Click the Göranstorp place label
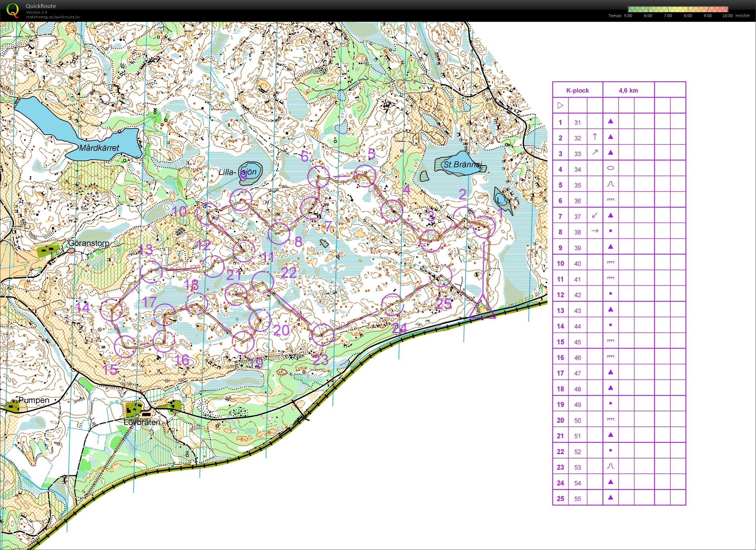The width and height of the screenshot is (756, 550). [89, 243]
